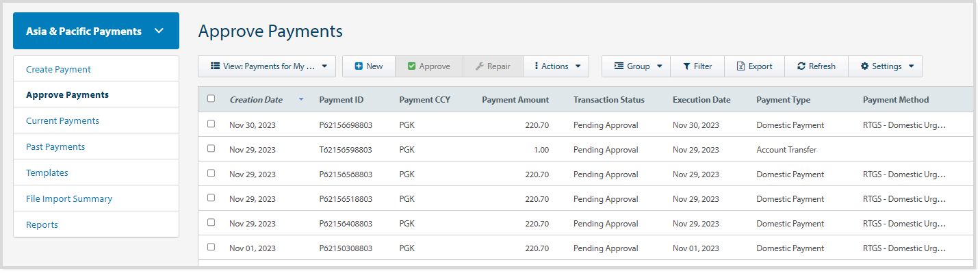Click the Creation Date sort arrow
This screenshot has height=273, width=980.
[301, 100]
